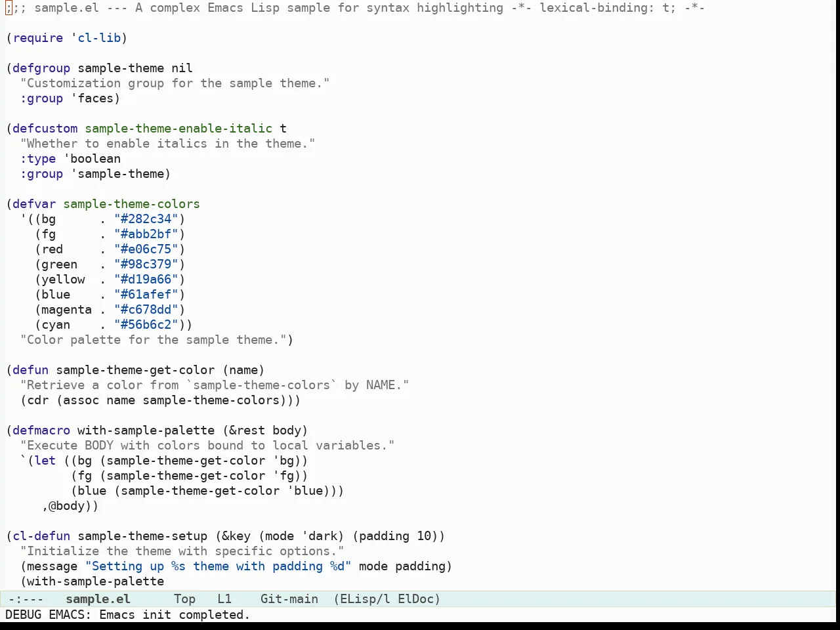This screenshot has height=630, width=840.
Task: Click the 'defmacro' keyword
Action: point(41,430)
